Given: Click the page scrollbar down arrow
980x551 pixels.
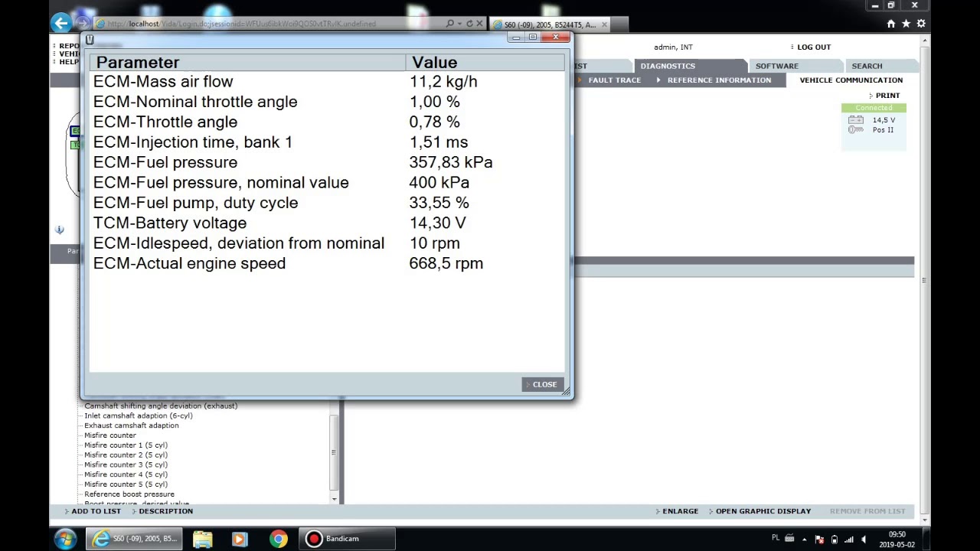Looking at the screenshot, I should (x=925, y=520).
